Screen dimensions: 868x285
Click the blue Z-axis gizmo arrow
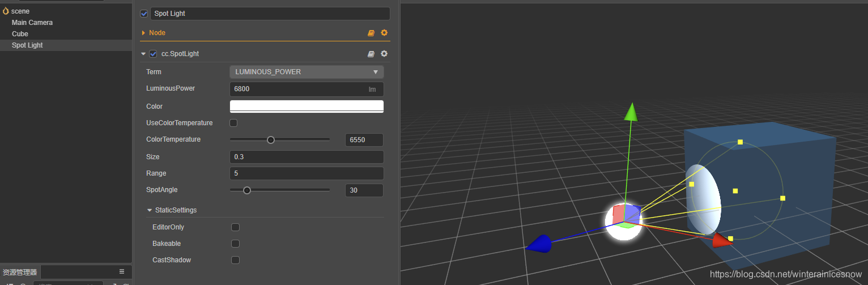[538, 244]
